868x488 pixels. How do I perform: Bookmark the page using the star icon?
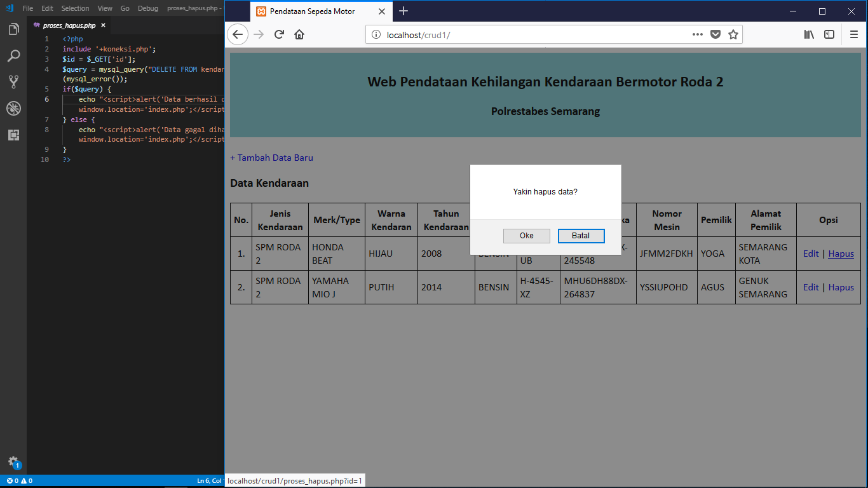point(733,34)
